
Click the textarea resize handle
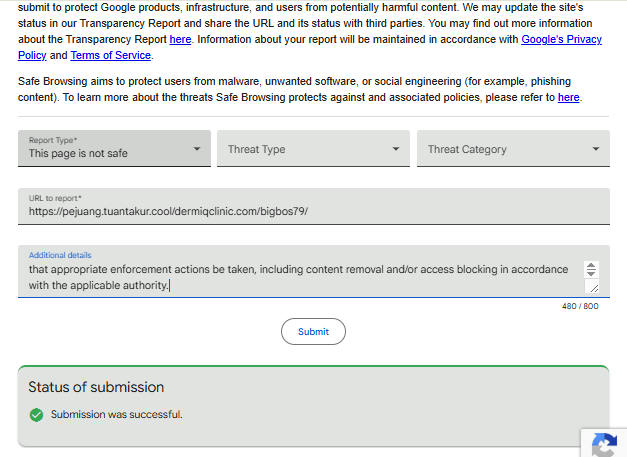594,287
